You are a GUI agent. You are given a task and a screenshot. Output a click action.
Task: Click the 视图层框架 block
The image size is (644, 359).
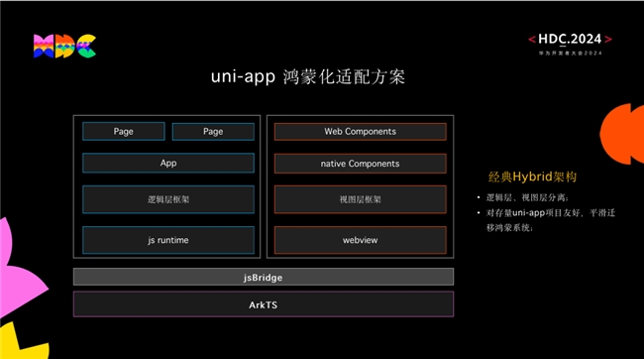tap(361, 199)
